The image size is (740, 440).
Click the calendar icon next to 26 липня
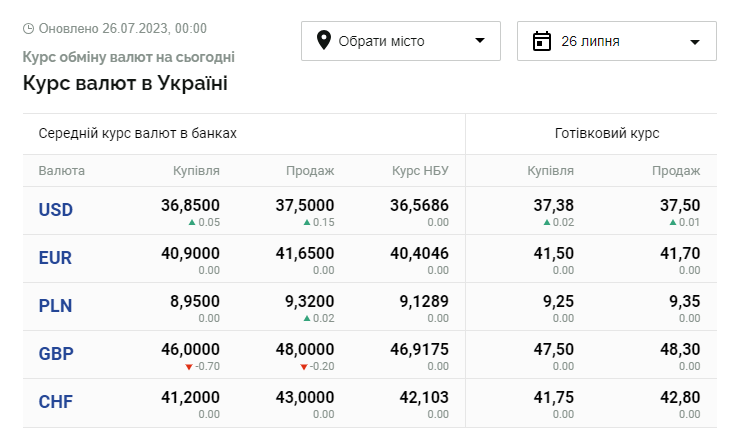click(542, 41)
